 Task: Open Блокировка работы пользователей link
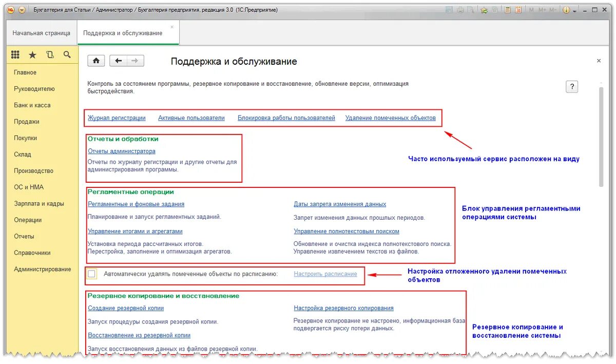pos(286,118)
